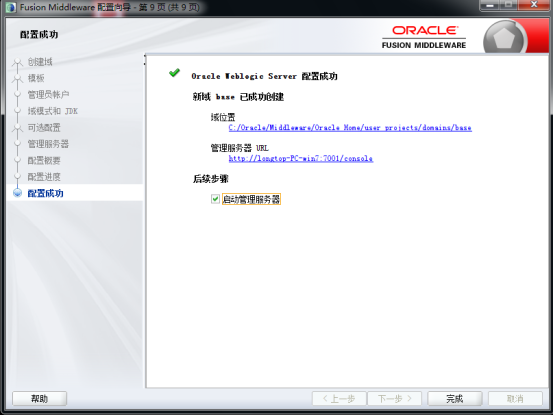Select 管理员帐户 step in sidebar
This screenshot has width=553, height=415.
click(48, 94)
